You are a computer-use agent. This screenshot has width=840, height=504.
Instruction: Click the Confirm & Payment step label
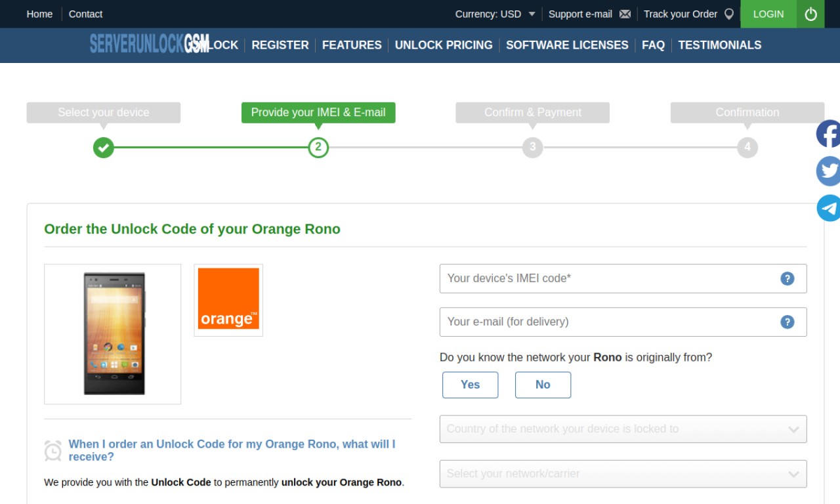click(533, 112)
